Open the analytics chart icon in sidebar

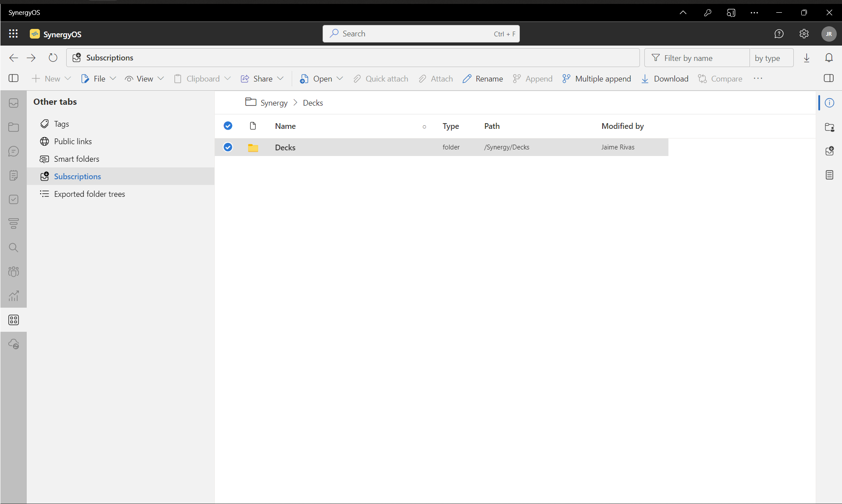click(x=14, y=296)
